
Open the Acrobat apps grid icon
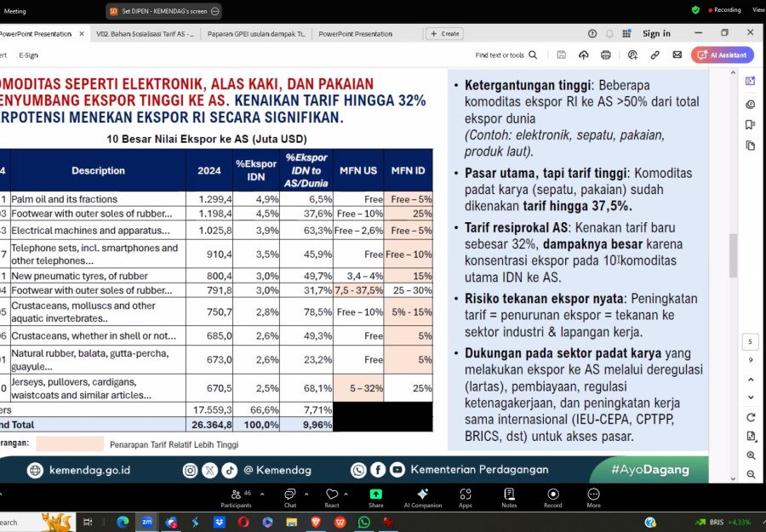pos(626,34)
